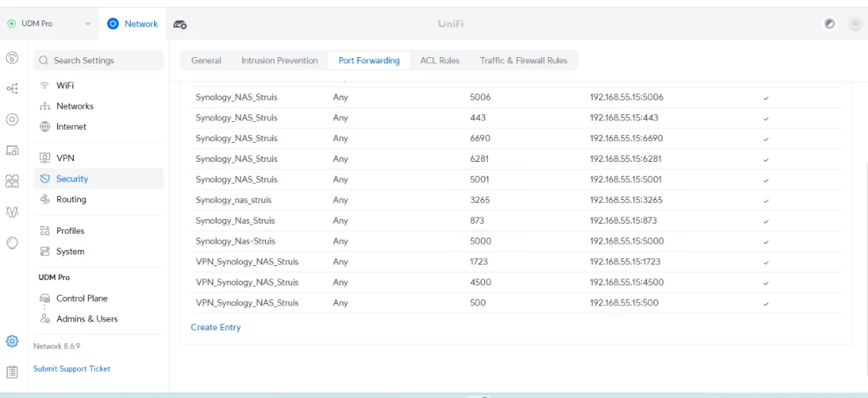Click the checkmark in the port 4500 row
This screenshot has width=868, height=398.
766,283
